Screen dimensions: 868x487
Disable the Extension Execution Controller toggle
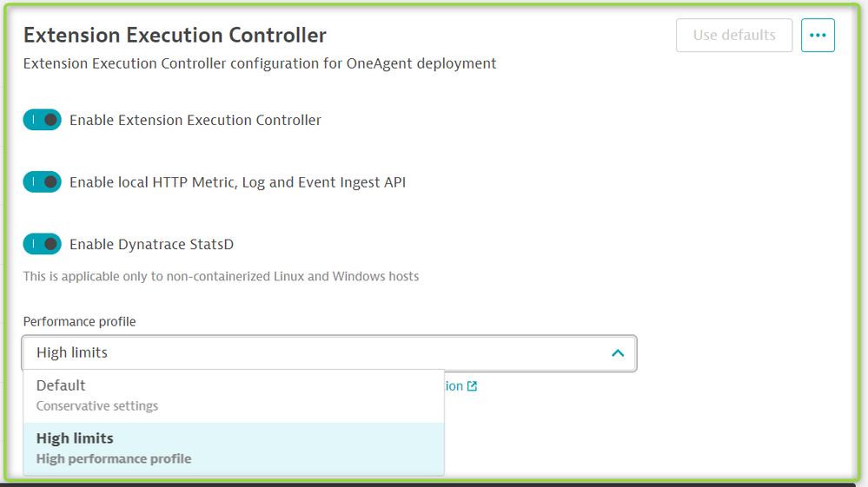coord(43,120)
